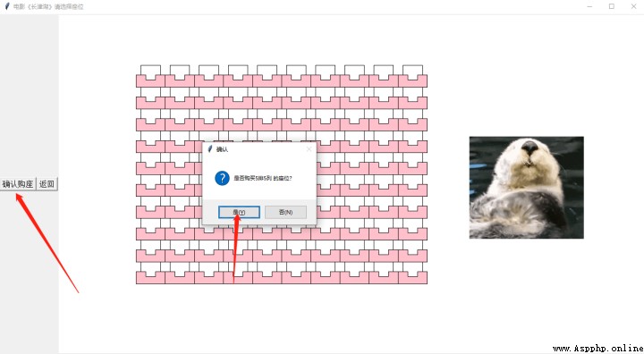Screen dimensions: 644x354
Task: Select the seat in row 5, column 1
Action: click(151, 164)
